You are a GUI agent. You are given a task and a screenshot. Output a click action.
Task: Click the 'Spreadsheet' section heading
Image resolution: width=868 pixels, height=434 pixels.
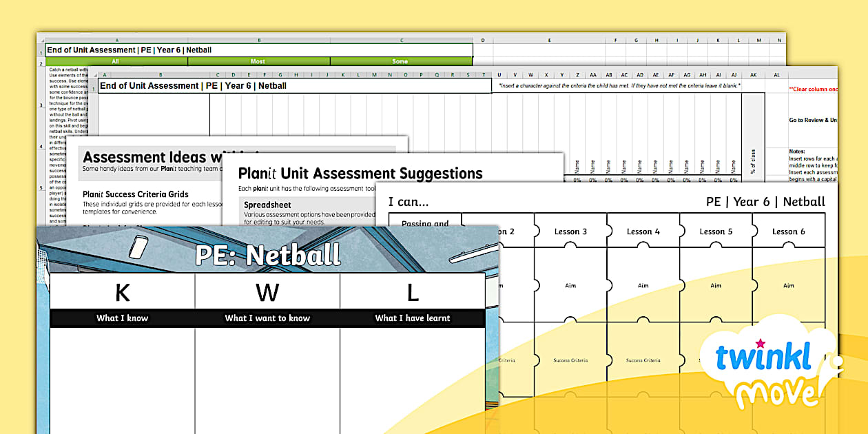click(x=267, y=205)
